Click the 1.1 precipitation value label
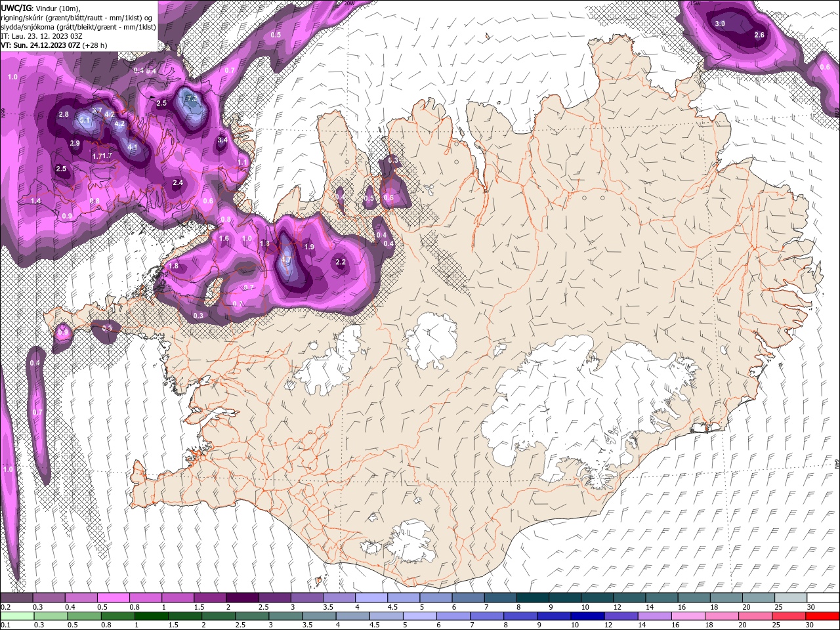This screenshot has width=840, height=630. [x=243, y=163]
